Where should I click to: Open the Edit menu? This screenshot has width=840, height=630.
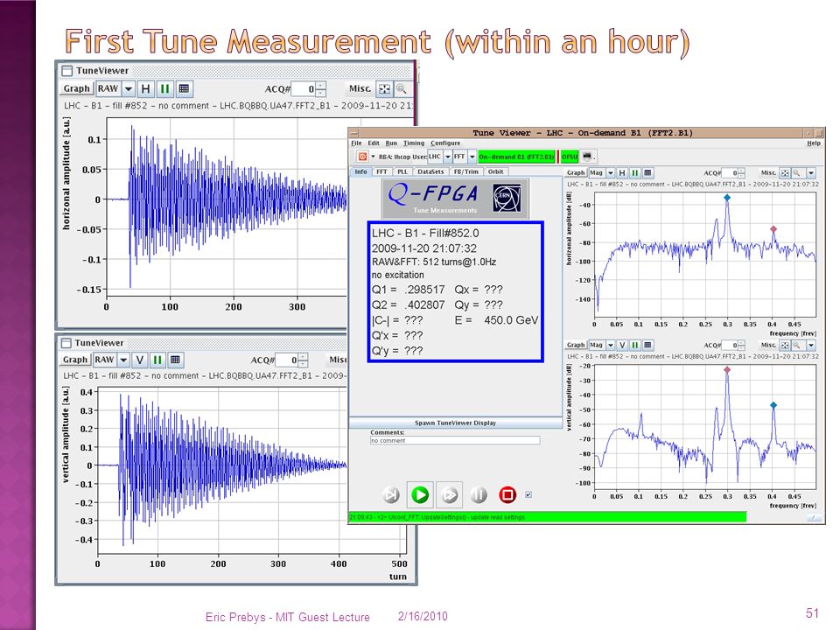[x=374, y=143]
